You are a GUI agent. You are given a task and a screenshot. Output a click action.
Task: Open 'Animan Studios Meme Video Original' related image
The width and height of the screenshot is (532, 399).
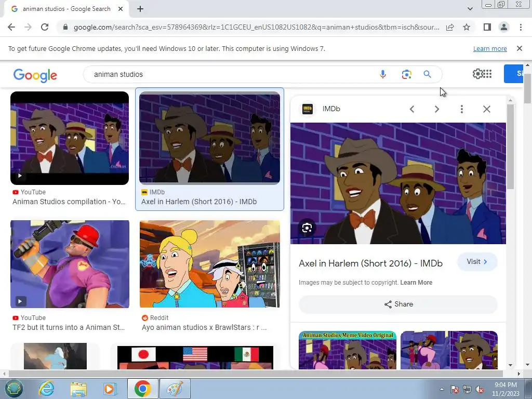coord(348,350)
